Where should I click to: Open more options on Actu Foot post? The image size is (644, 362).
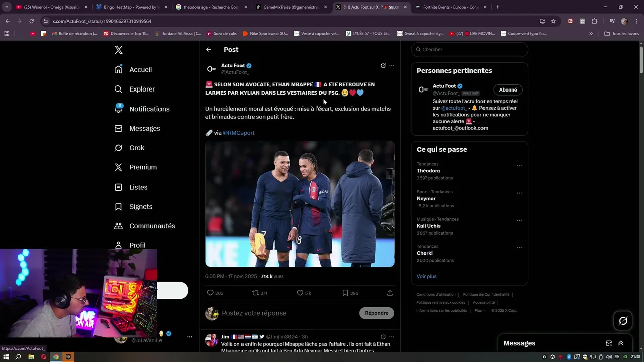(392, 66)
